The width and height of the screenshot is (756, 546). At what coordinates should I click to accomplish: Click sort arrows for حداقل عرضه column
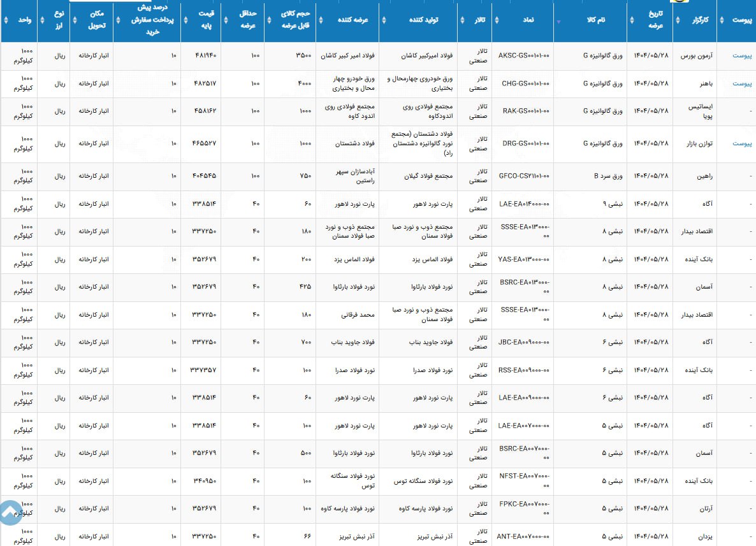[x=226, y=20]
